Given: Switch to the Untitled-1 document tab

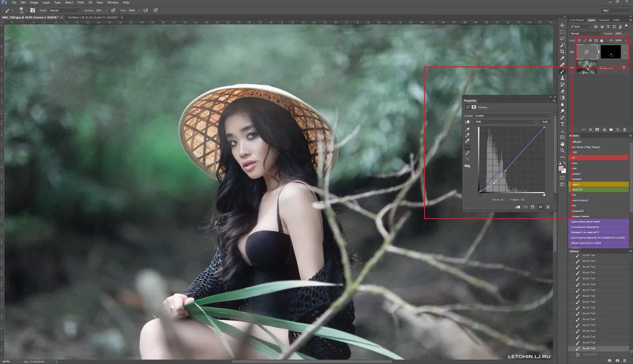Looking at the screenshot, I should (93, 17).
